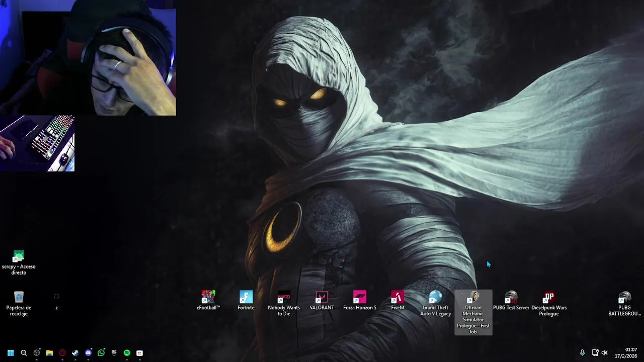Open the Opera GX browser taskbar icon
Screen dimensions: 644x362
coord(62,353)
